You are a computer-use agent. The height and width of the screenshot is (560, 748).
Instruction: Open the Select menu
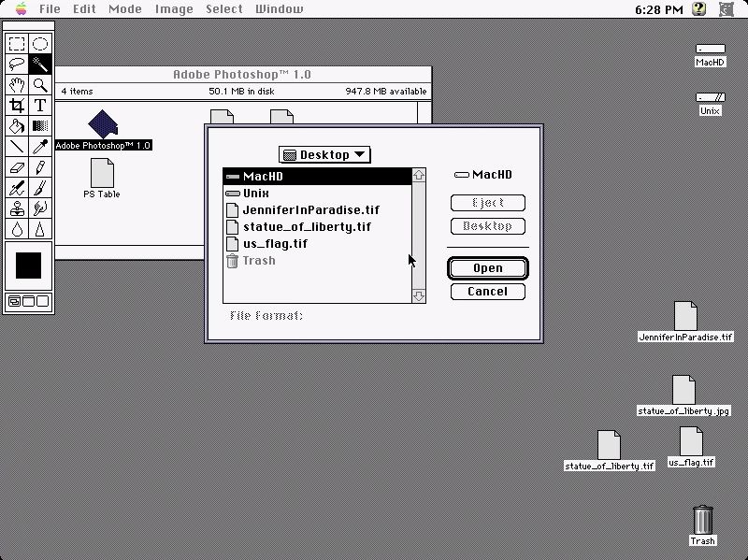(224, 8)
